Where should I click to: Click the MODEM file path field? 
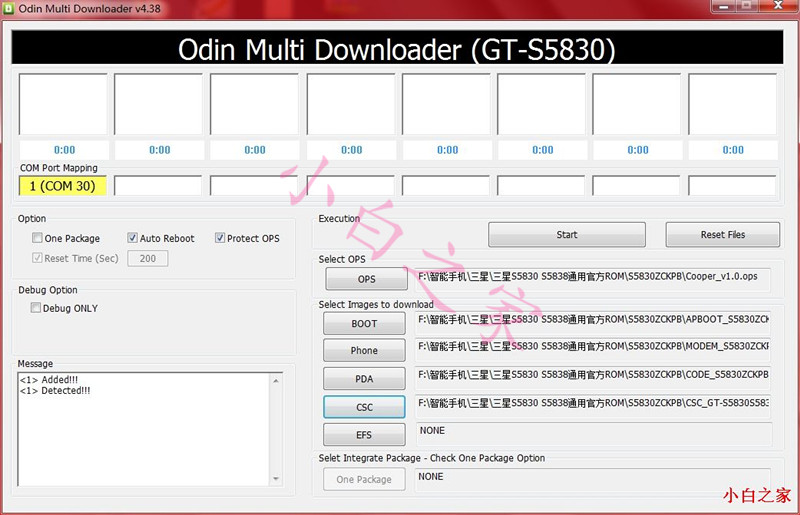point(592,350)
